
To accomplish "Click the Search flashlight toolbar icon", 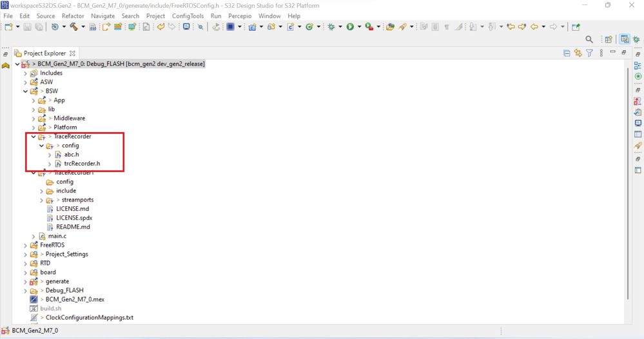I will pyautogui.click(x=403, y=26).
